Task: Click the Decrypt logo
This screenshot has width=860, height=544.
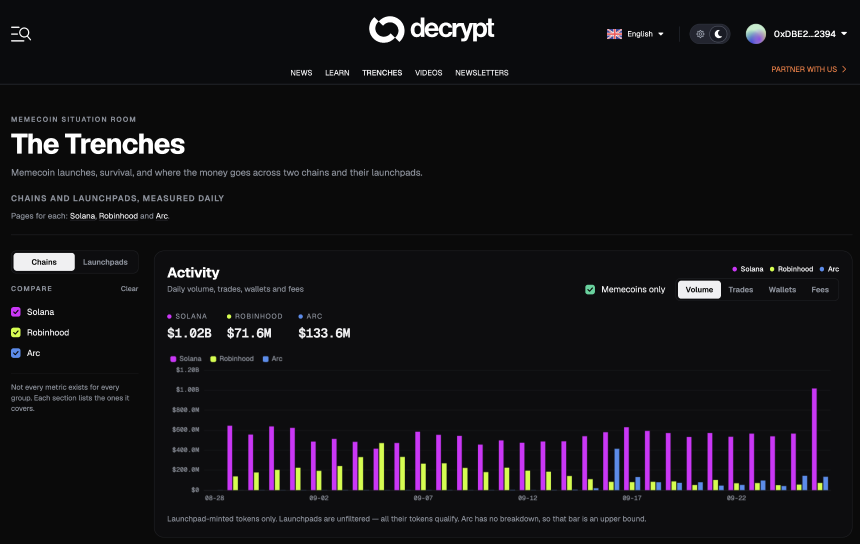Action: (432, 29)
